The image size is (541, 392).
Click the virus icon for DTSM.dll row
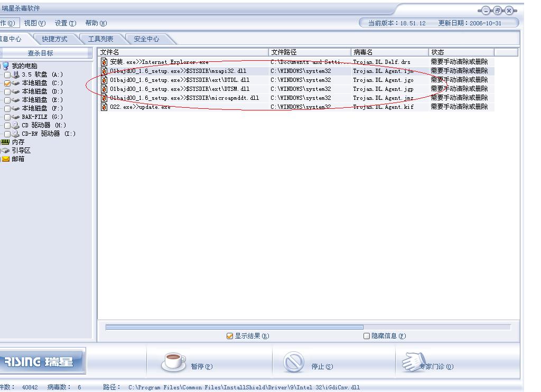point(104,89)
